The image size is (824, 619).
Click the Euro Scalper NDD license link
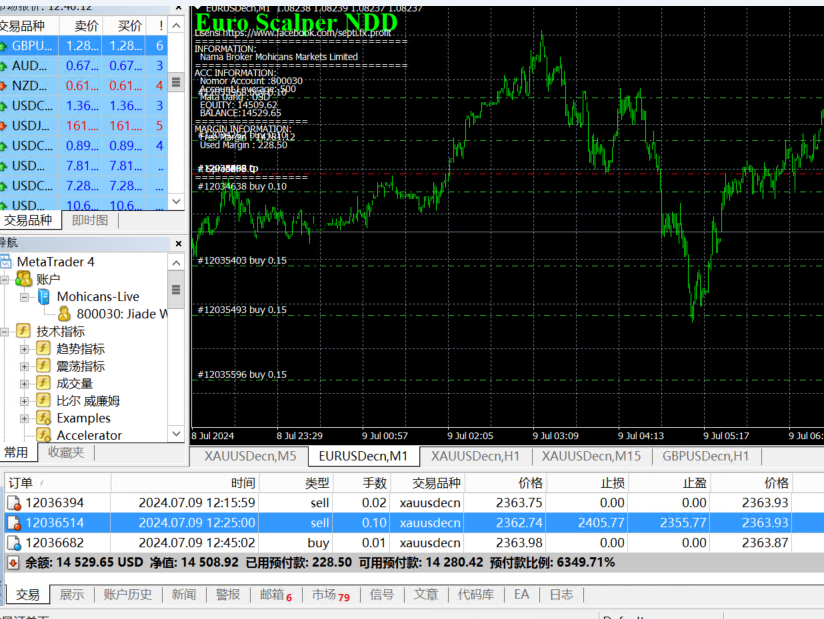tap(293, 33)
